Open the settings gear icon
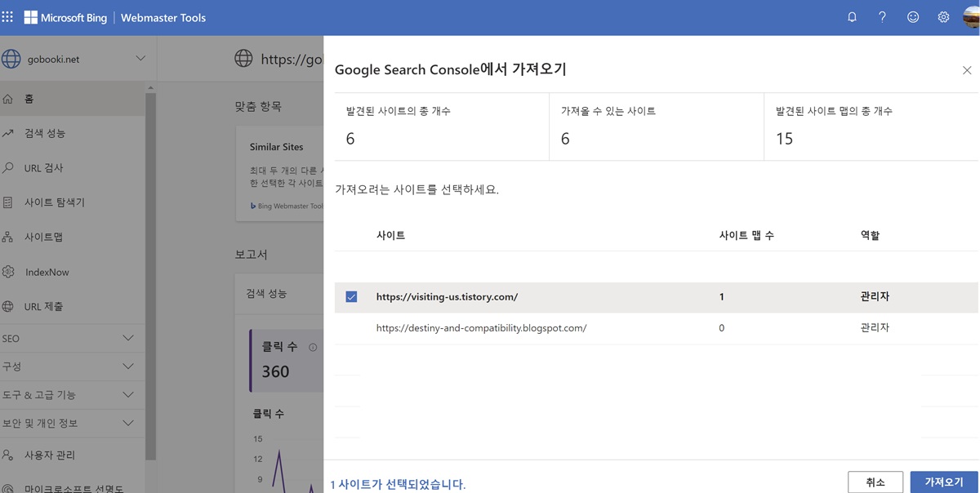Screen dimensions: 980x493 [943, 16]
